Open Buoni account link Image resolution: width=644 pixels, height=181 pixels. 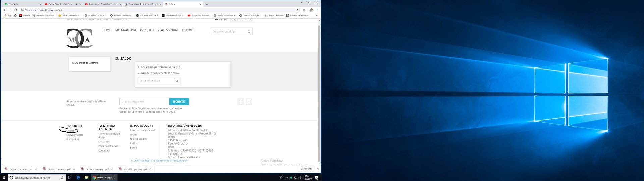pyautogui.click(x=133, y=148)
